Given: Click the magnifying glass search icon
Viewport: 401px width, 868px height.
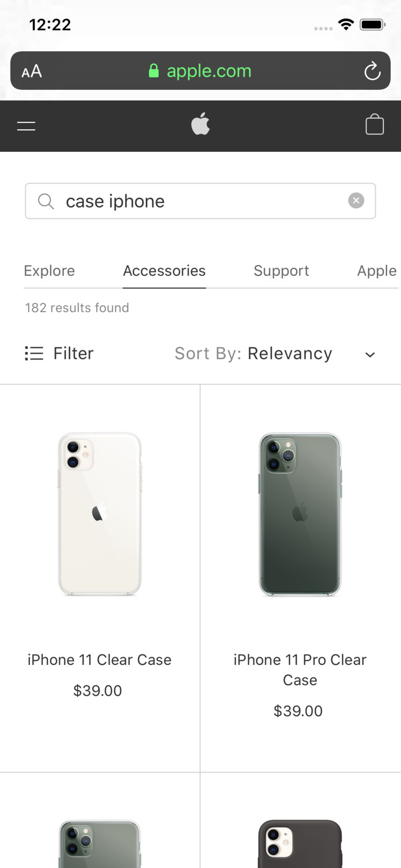Looking at the screenshot, I should (x=46, y=201).
